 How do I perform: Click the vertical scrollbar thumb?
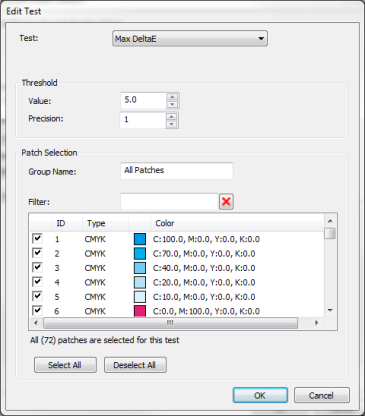coord(330,233)
